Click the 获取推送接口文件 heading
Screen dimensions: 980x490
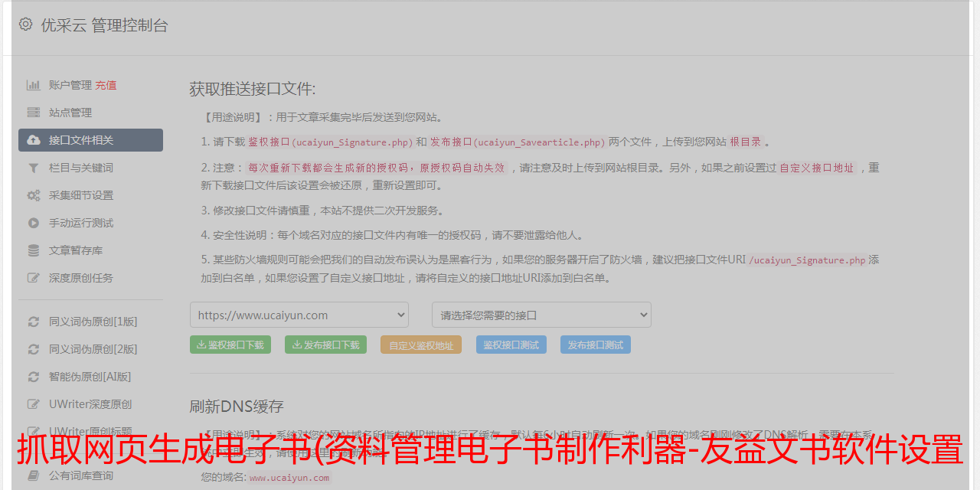pos(253,89)
